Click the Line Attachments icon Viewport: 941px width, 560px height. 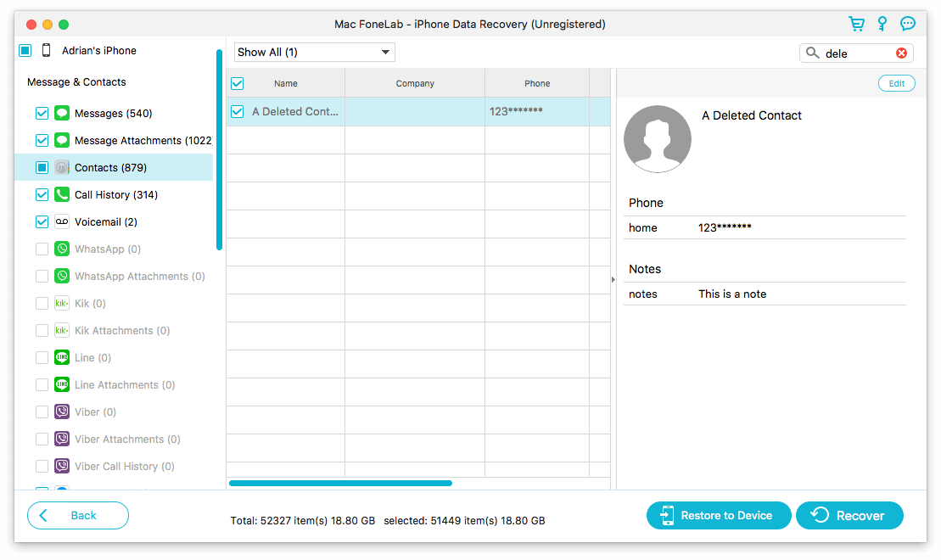coord(62,384)
